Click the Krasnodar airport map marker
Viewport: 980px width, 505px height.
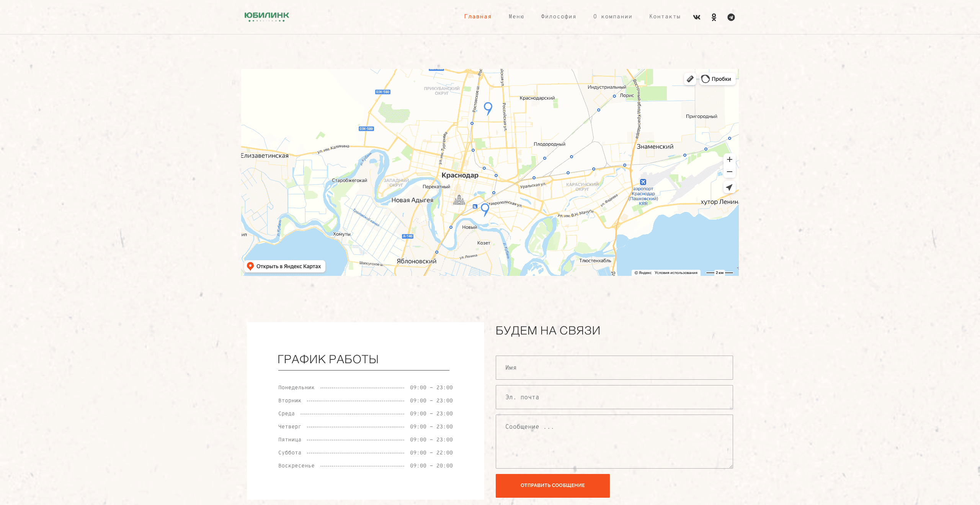(643, 182)
